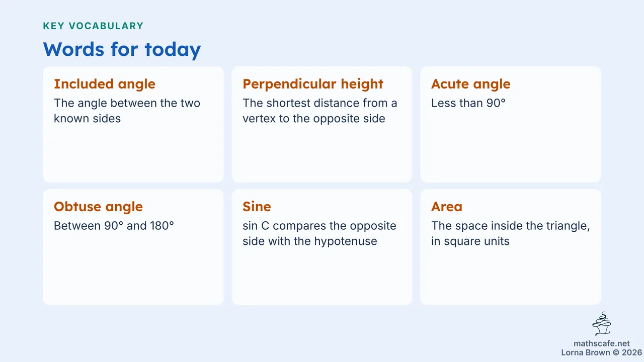This screenshot has height=362, width=644.
Task: Click the Obtuse angle heading
Action: click(98, 207)
